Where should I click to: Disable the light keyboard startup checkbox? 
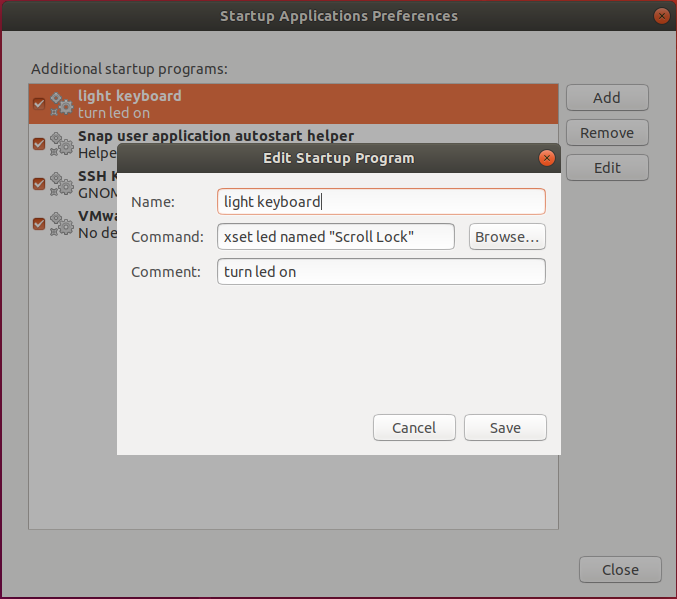39,104
